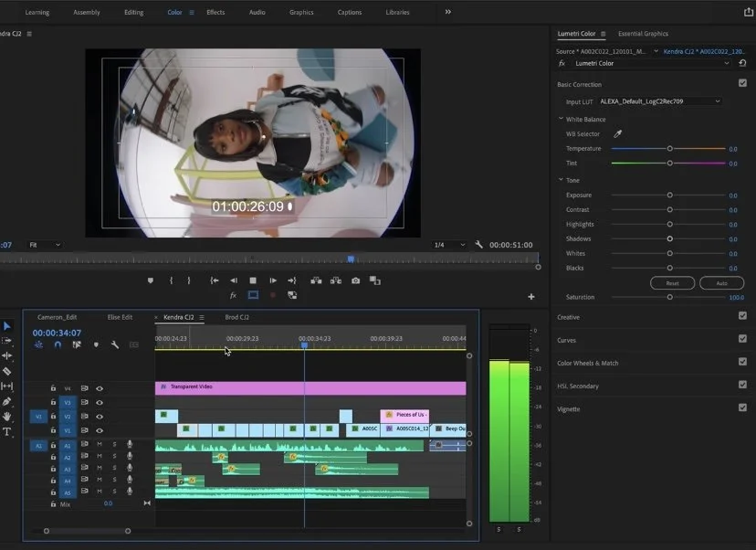Click the WB Selector eyedropper
The height and width of the screenshot is (550, 756).
(617, 134)
